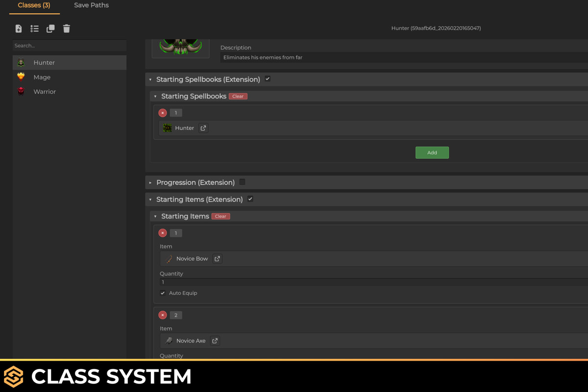
Task: Select the list view toolbar icon
Action: coord(34,28)
